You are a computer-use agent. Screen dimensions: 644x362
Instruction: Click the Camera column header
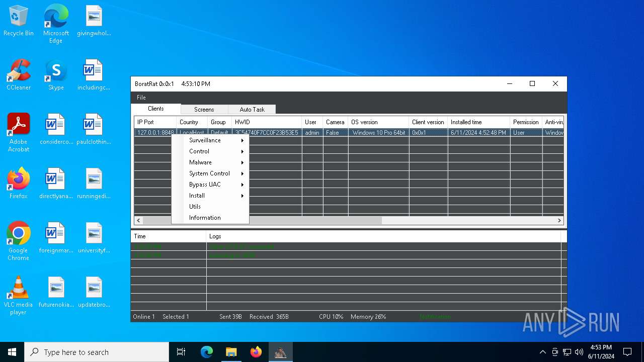coord(336,122)
